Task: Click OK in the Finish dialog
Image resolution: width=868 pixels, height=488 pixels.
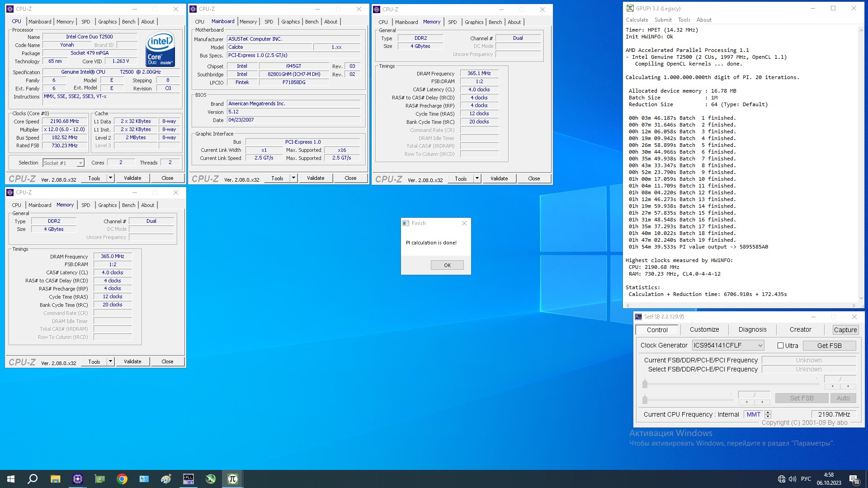Action: (x=447, y=265)
